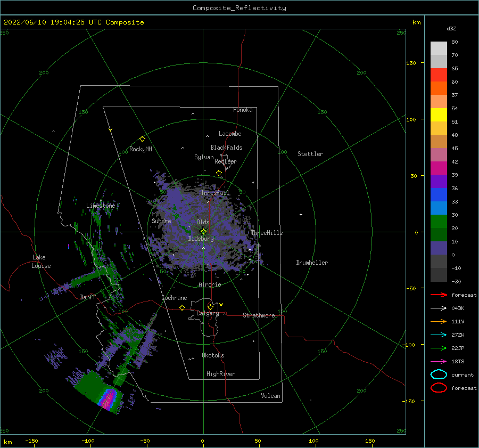Click the 'Lake Louise' label
Screen dimensions: 479x448
pos(41,262)
